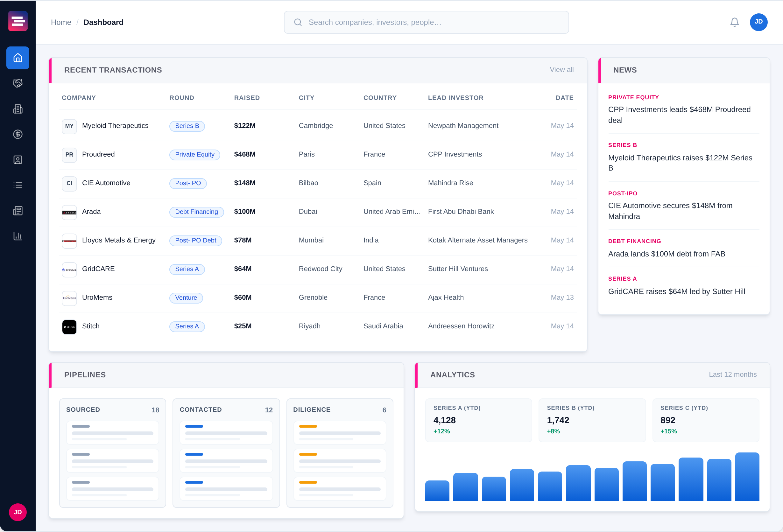
Task: Select the Home sidebar icon
Action: [18, 58]
